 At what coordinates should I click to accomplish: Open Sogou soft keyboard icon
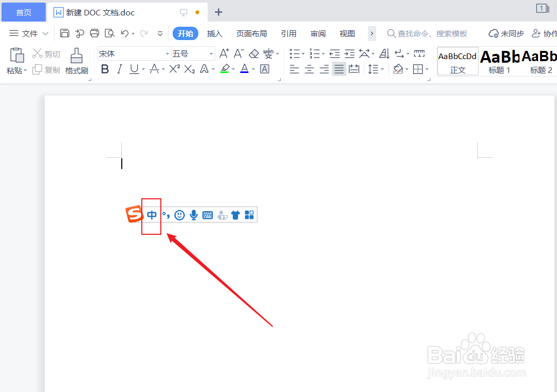point(208,215)
